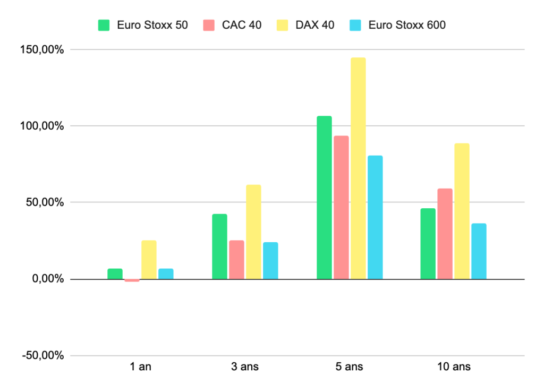Click the 5 ans category label

point(350,367)
